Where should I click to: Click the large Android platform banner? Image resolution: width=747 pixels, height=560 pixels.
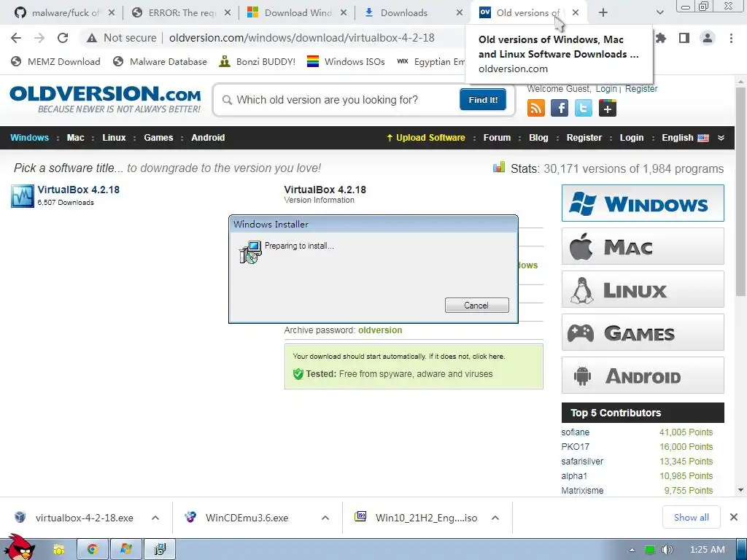click(643, 376)
